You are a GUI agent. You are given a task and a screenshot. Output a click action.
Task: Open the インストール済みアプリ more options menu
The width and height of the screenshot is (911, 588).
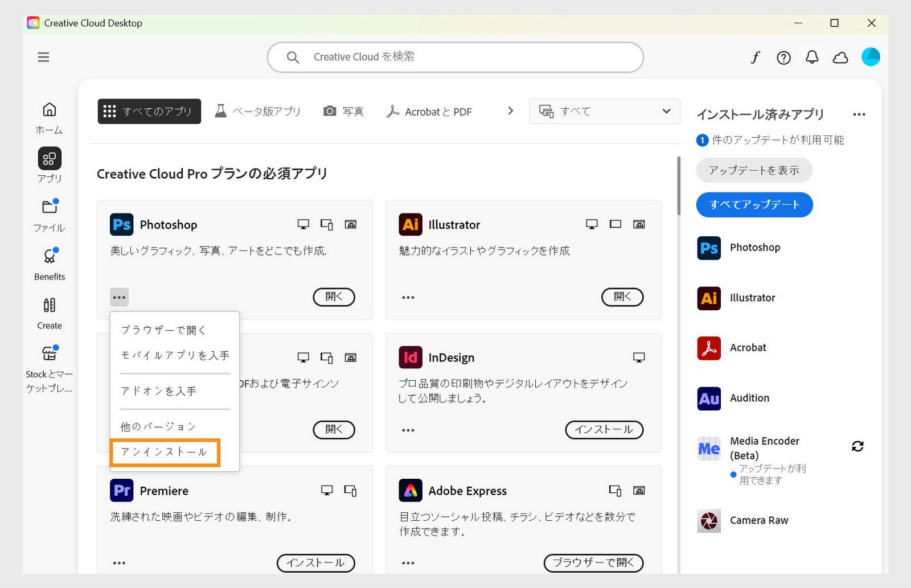pyautogui.click(x=859, y=114)
